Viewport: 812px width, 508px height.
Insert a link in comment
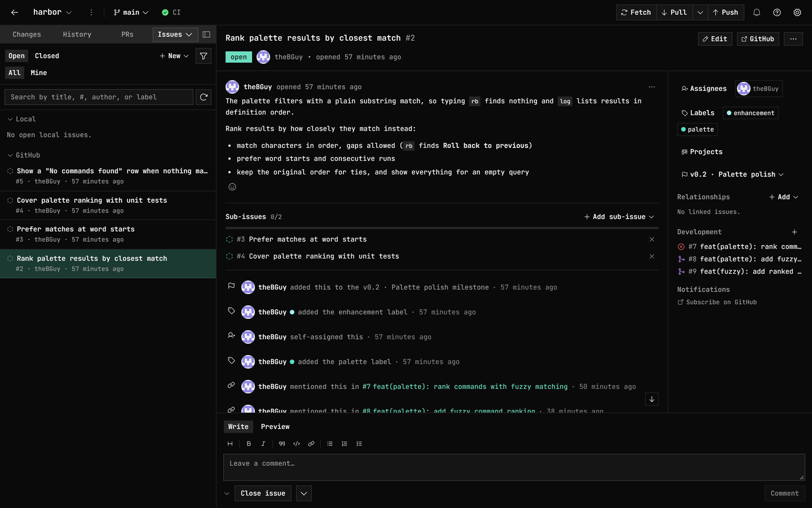pos(311,444)
